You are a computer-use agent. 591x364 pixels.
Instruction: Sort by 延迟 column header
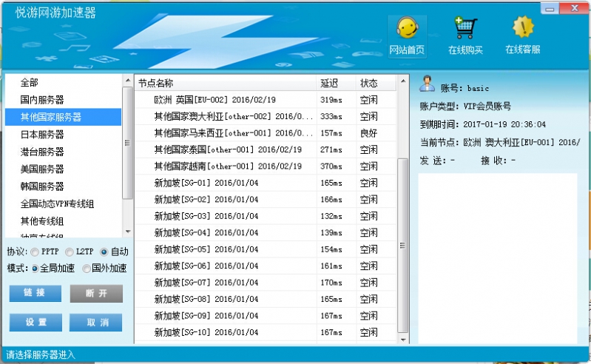336,83
